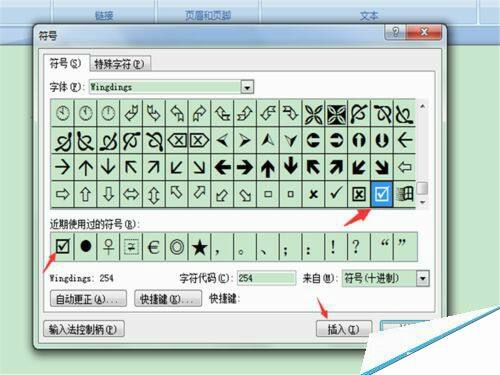Pick the small x mark symbol
500x375 pixels.
point(313,194)
